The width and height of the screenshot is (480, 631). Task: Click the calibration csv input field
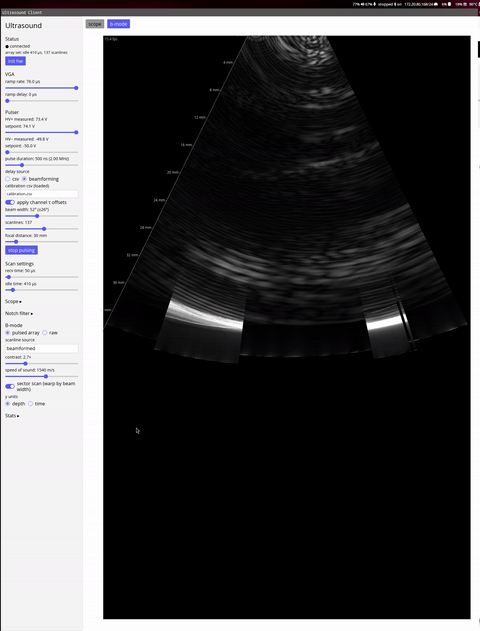[x=41, y=194]
